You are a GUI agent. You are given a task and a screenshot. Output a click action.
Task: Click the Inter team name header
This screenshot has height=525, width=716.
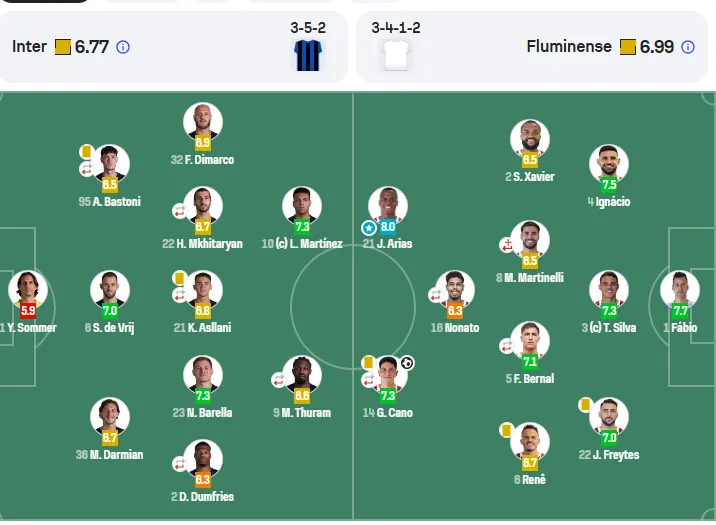click(29, 47)
